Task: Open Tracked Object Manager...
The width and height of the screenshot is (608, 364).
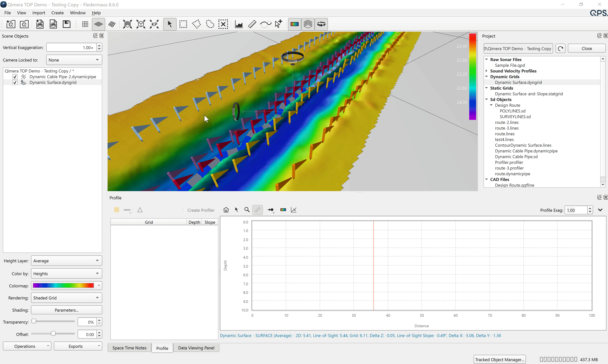Action: (499, 359)
